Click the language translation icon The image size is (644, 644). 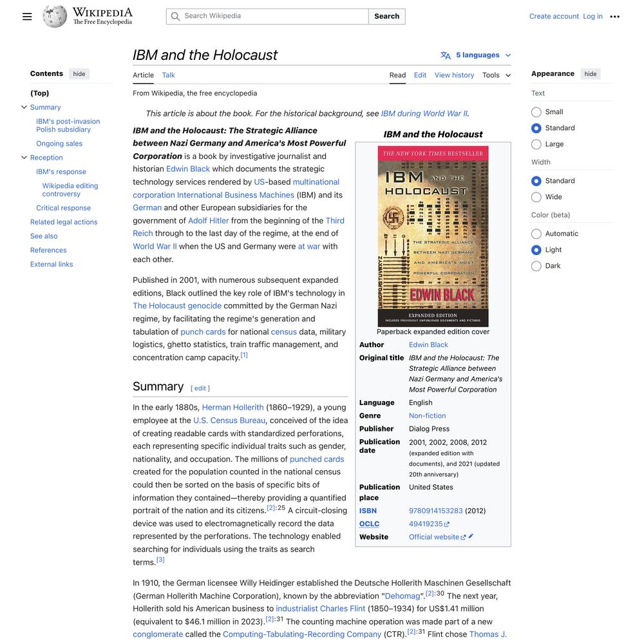click(x=446, y=55)
